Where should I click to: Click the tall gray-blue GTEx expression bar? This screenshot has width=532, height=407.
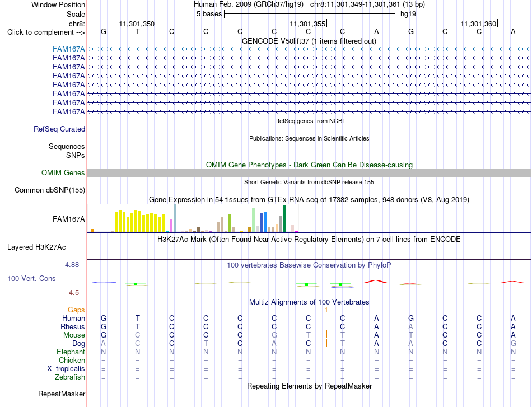pos(175,218)
